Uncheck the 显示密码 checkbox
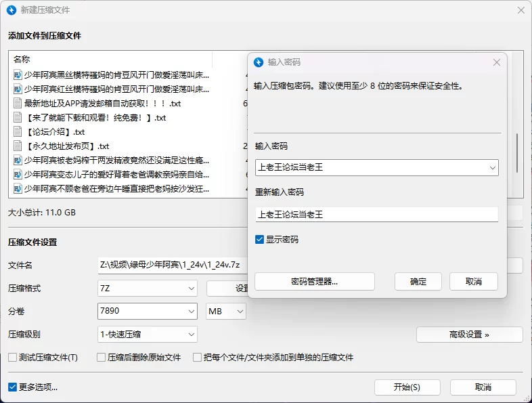Screen dimensions: 532x403 [259, 240]
